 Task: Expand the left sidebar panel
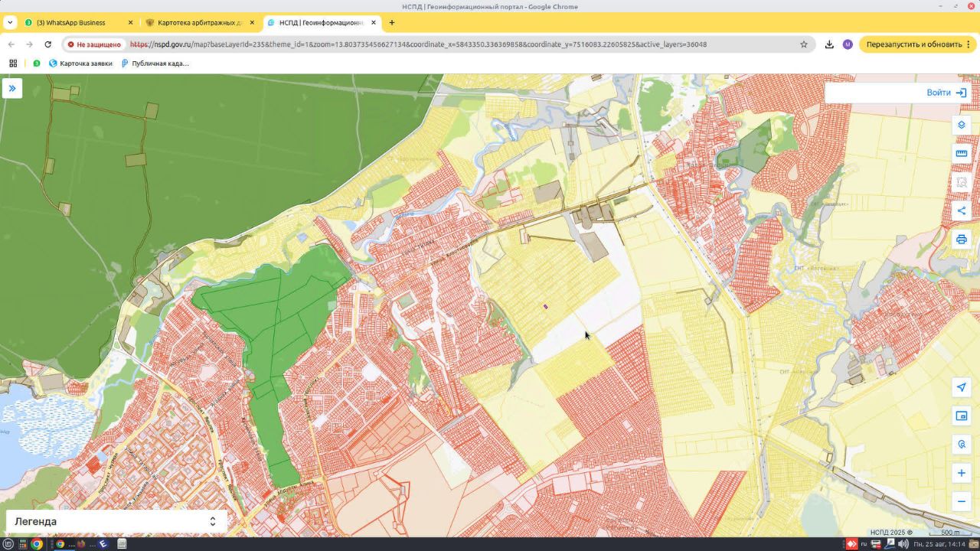(x=12, y=89)
